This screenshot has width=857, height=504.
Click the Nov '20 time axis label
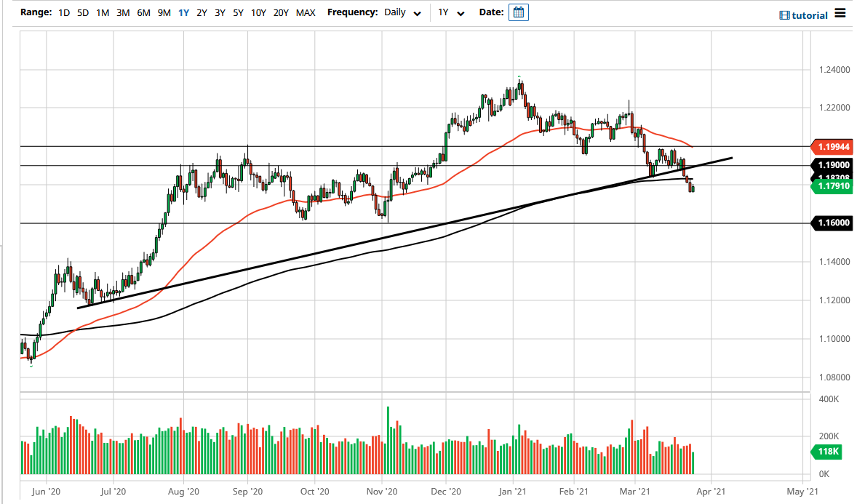coord(382,492)
